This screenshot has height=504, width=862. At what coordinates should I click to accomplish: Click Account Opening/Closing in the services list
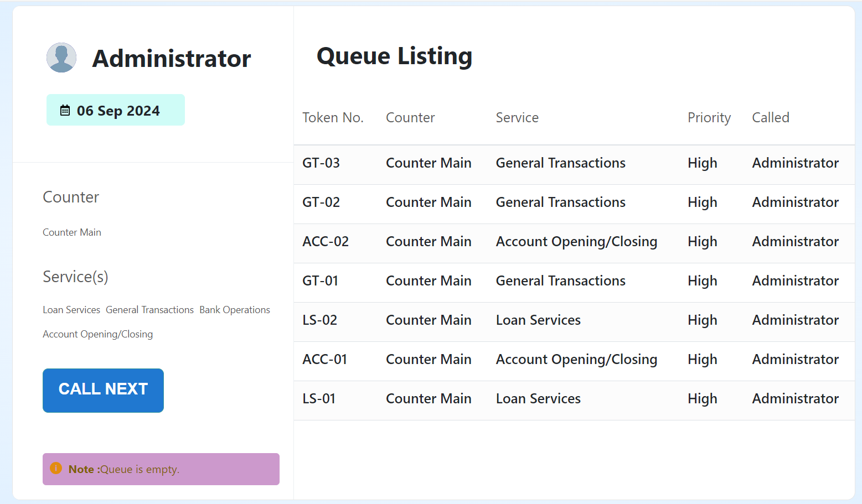(x=98, y=334)
